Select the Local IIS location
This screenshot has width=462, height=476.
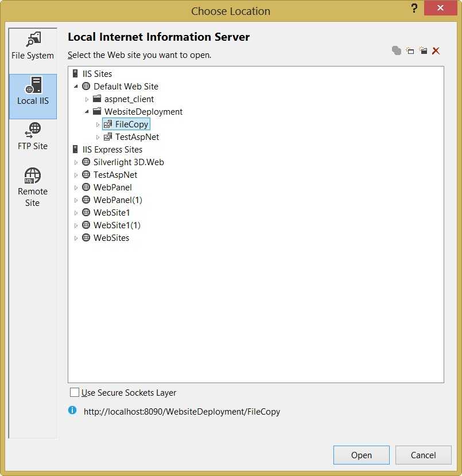coord(33,92)
